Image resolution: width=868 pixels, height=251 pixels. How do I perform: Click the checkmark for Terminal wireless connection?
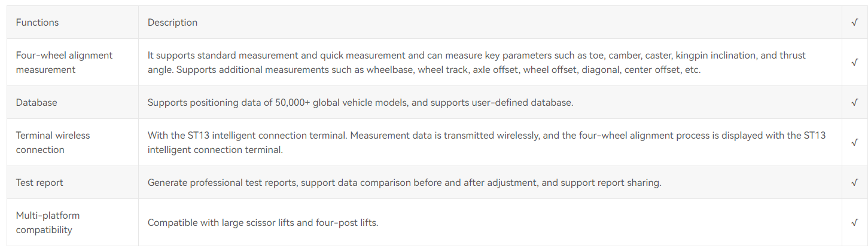point(854,142)
